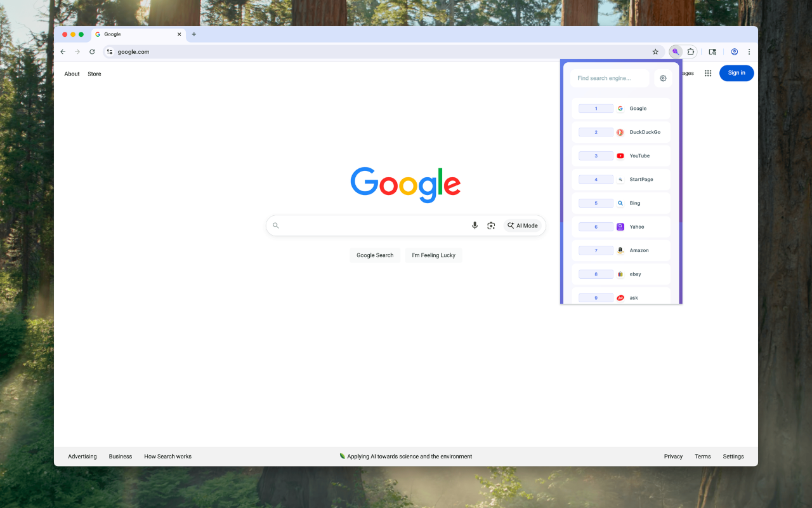Select the Yahoo engine icon
This screenshot has height=508, width=812.
coord(620,227)
